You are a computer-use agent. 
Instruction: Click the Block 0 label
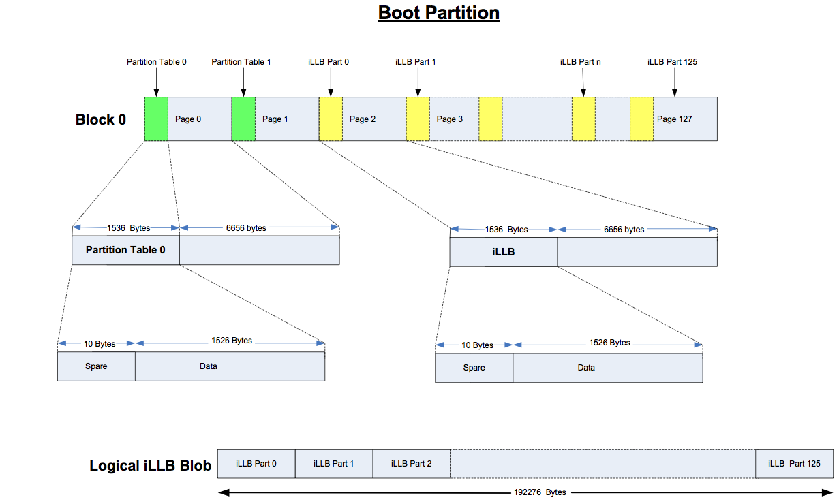[x=101, y=120]
